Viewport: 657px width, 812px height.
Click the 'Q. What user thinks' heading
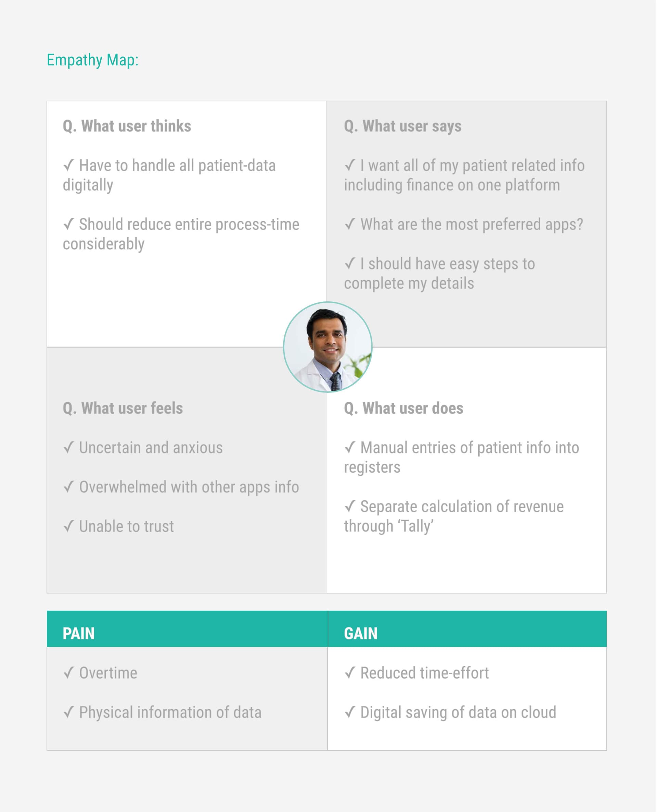(127, 126)
